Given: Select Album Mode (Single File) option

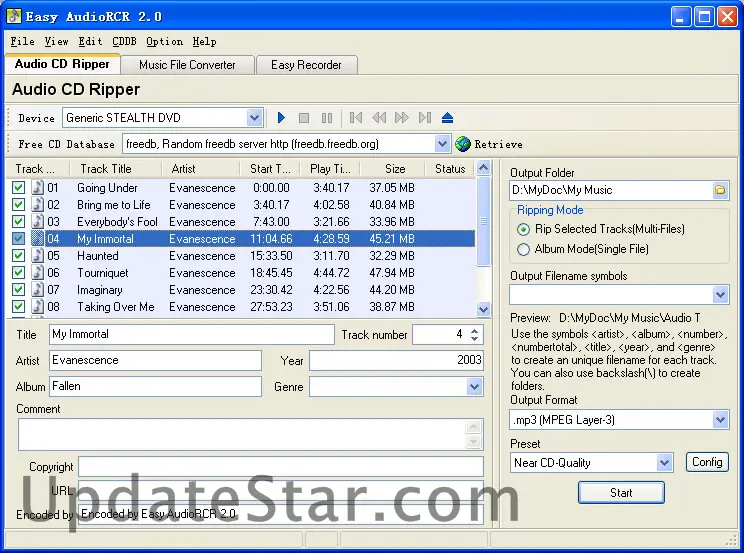Looking at the screenshot, I should pos(523,249).
